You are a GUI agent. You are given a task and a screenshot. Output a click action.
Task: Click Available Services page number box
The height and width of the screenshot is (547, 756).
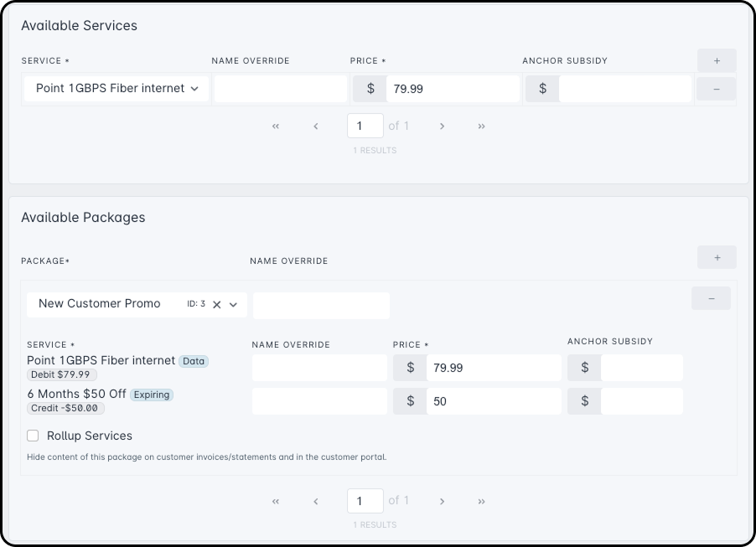365,126
